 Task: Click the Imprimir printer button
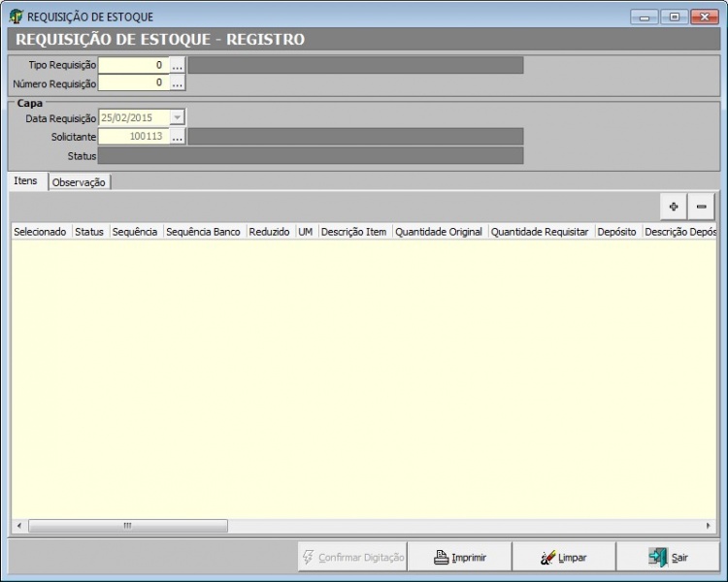pyautogui.click(x=459, y=557)
